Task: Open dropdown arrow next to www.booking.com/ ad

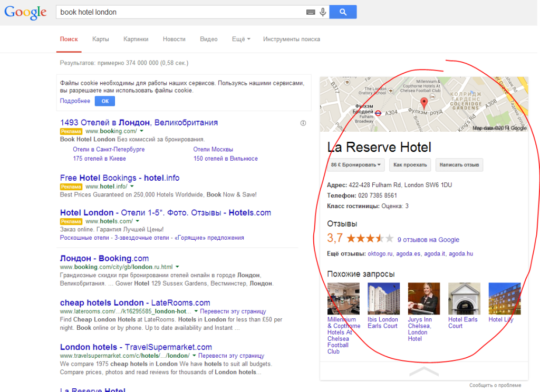Action: (141, 131)
